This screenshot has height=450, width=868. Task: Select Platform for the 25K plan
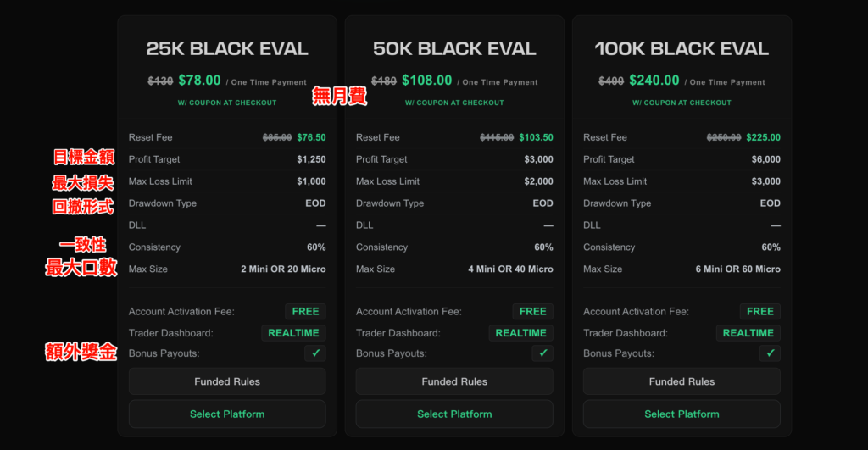coord(227,414)
